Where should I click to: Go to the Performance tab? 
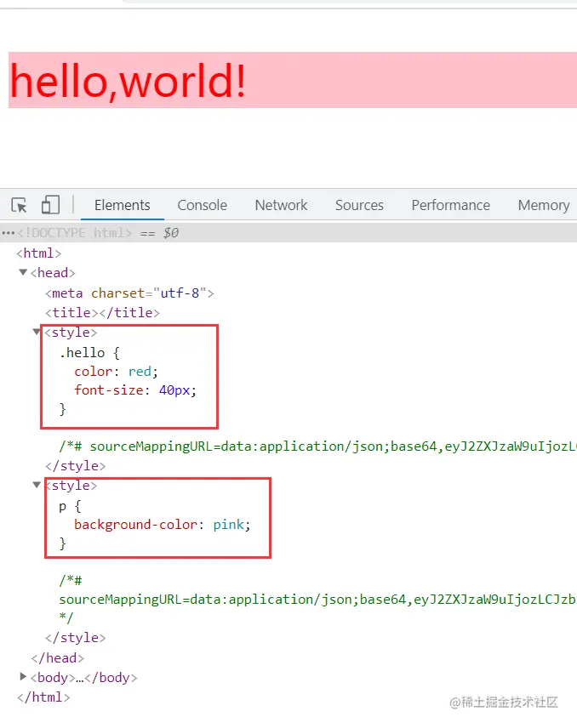tap(451, 205)
